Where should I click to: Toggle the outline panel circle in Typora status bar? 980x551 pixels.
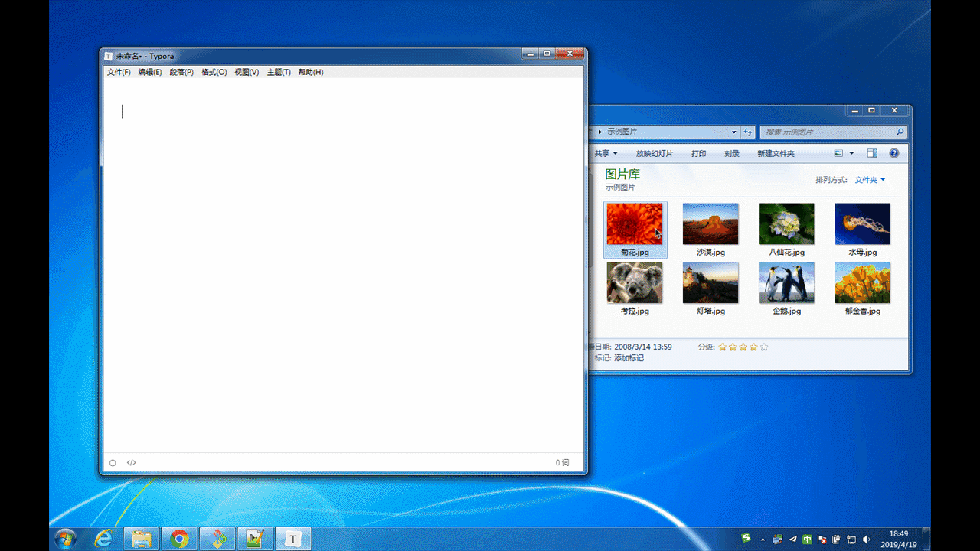[113, 462]
